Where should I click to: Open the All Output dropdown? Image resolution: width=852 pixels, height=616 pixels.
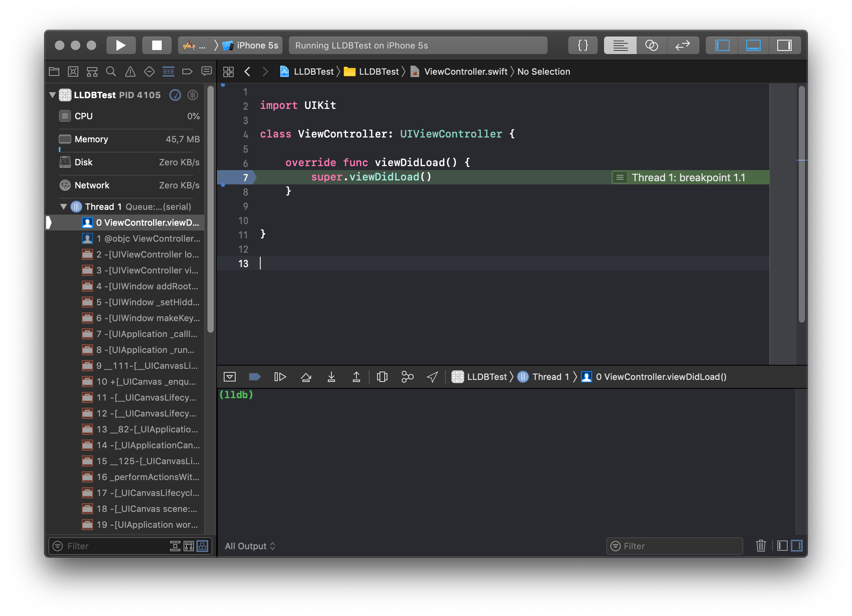coord(250,546)
